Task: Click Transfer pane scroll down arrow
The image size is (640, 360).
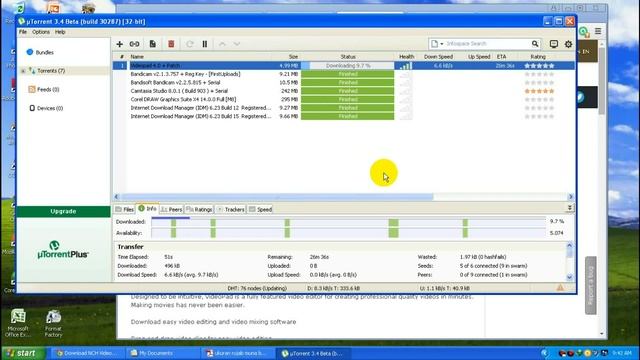Action: pyautogui.click(x=569, y=277)
